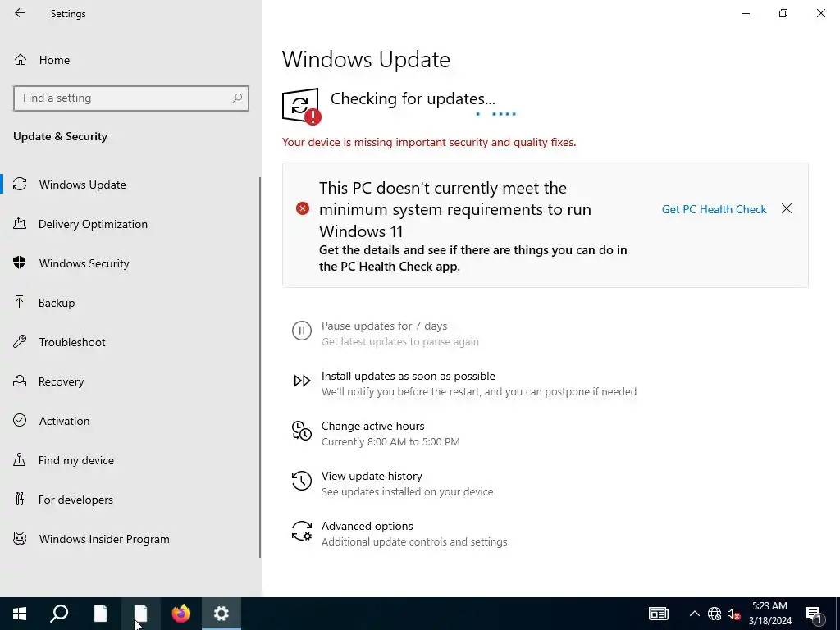Image resolution: width=840 pixels, height=630 pixels.
Task: Go back with the Settings back arrow
Action: [20, 13]
